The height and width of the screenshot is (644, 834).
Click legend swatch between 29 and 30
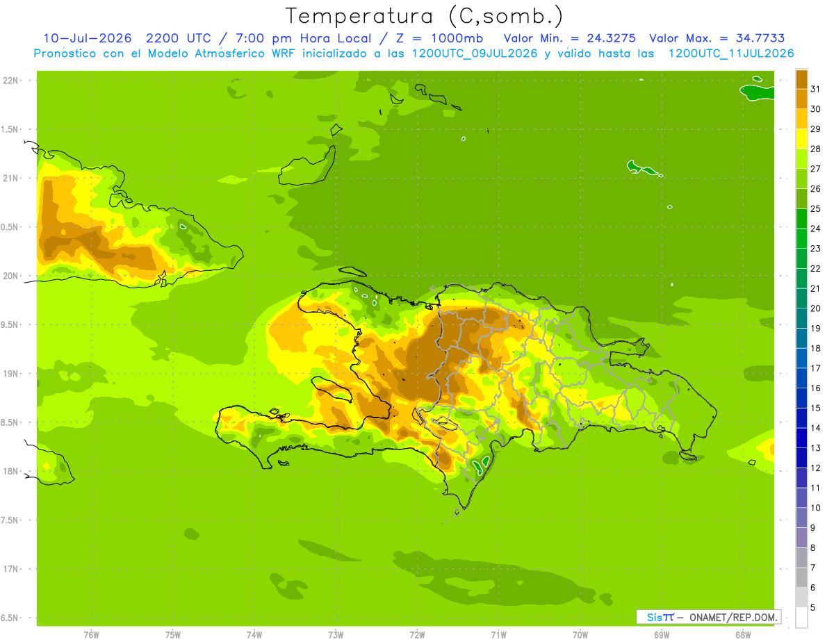pyautogui.click(x=801, y=119)
